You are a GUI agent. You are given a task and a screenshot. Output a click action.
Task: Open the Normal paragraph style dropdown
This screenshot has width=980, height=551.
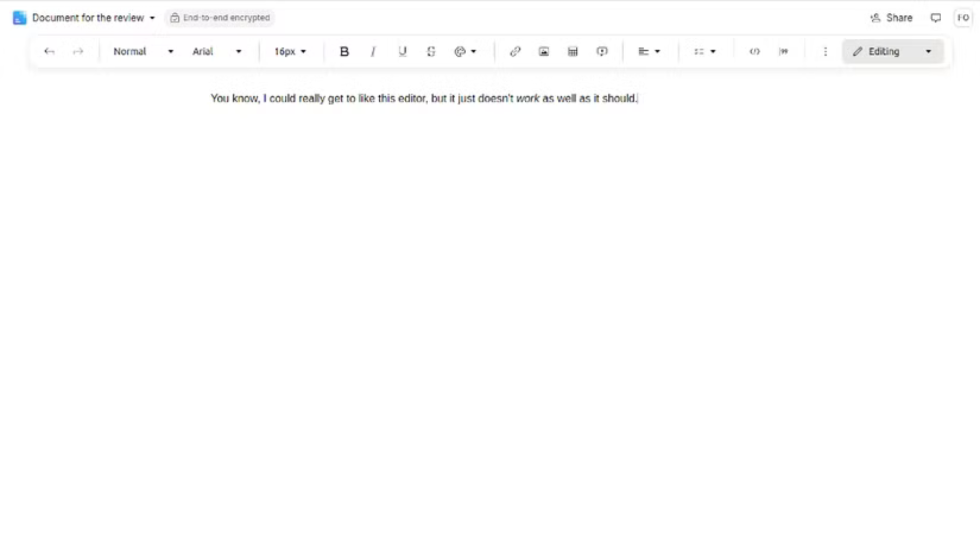[143, 52]
